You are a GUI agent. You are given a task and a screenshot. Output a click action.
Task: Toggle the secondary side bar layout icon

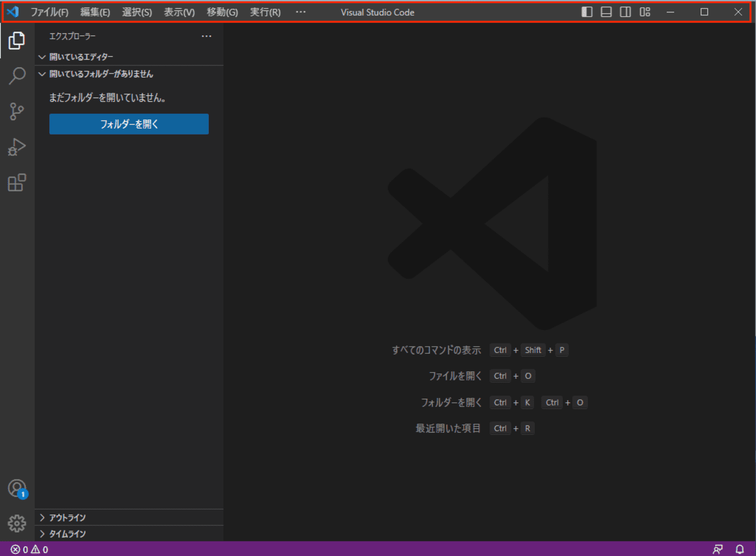626,12
